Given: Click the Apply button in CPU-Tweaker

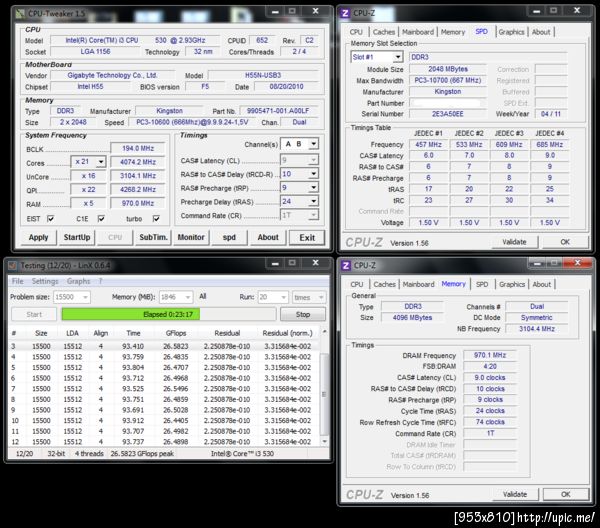Looking at the screenshot, I should tap(38, 238).
